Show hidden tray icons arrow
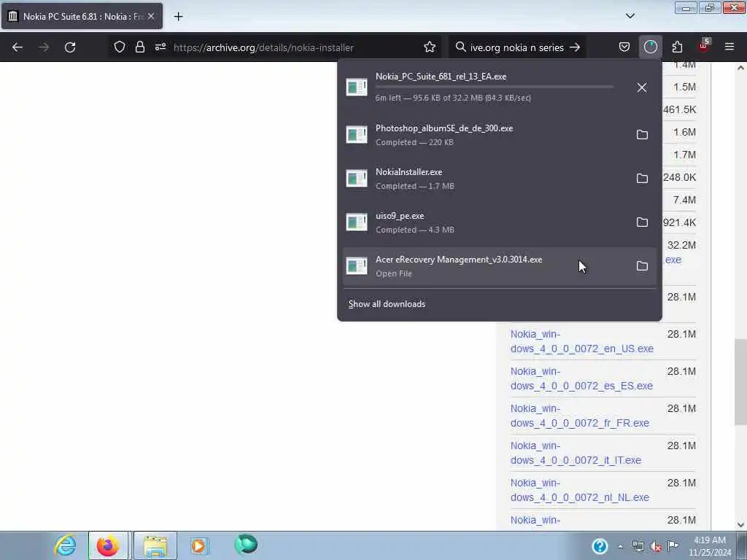 click(620, 546)
